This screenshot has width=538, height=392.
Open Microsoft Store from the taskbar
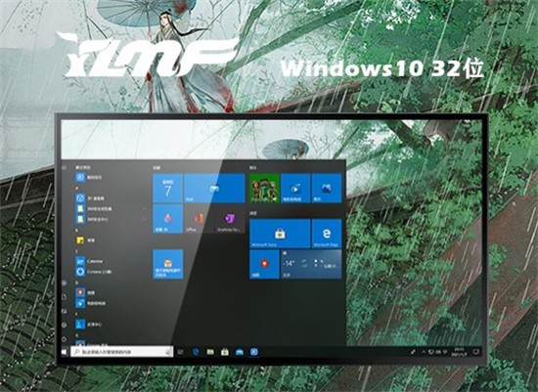(225, 352)
